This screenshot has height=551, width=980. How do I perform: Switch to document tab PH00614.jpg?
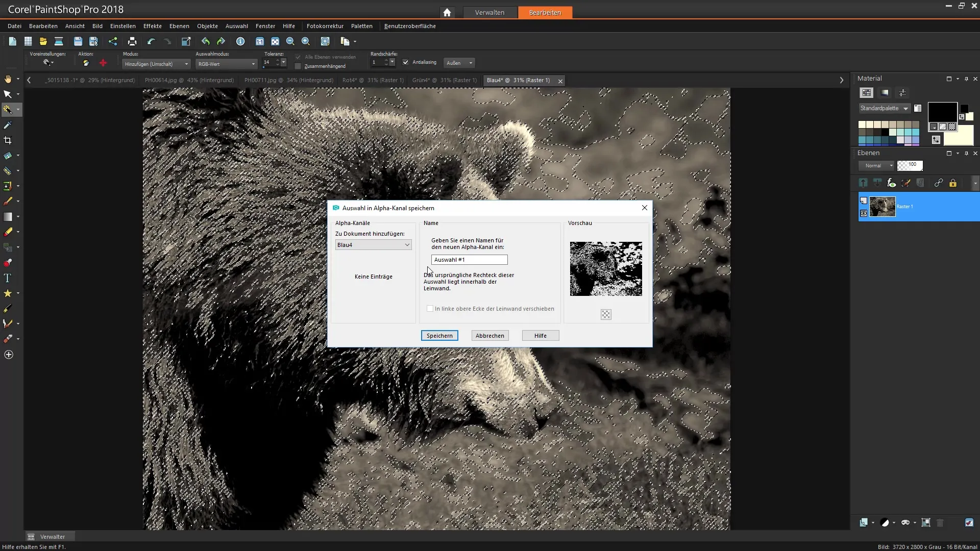click(x=189, y=80)
